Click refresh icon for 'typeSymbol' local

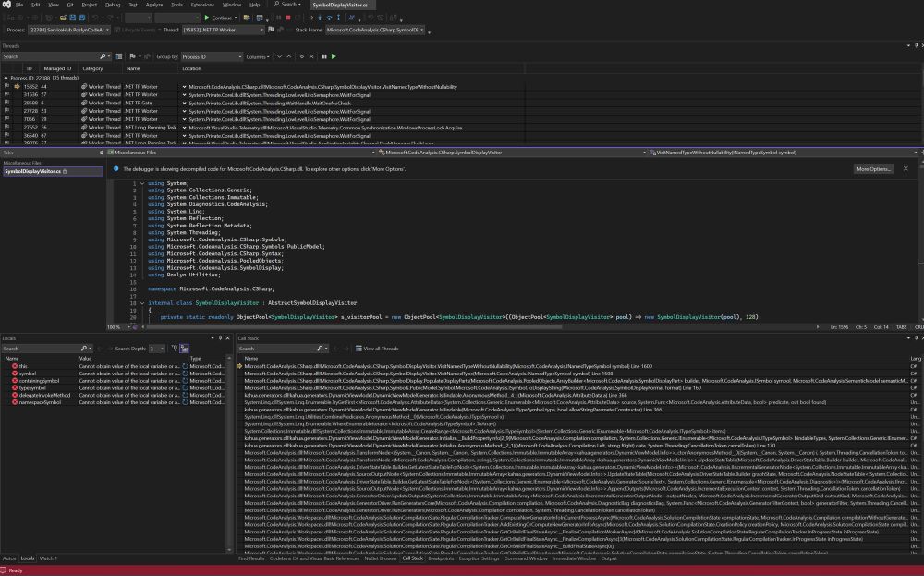coord(185,388)
